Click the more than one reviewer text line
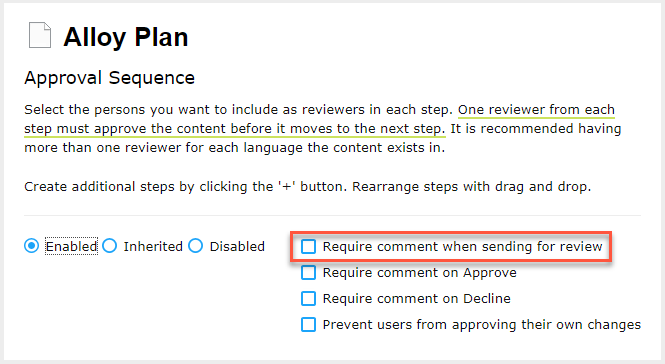 coord(235,148)
